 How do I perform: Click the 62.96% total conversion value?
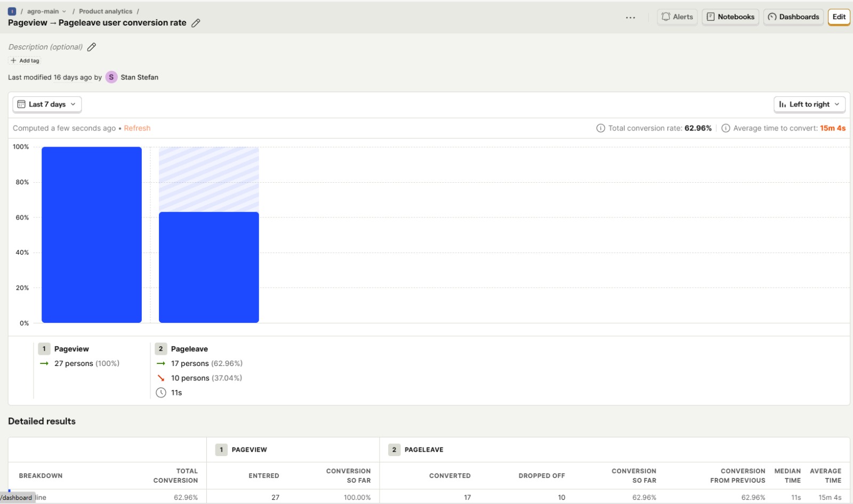(698, 128)
